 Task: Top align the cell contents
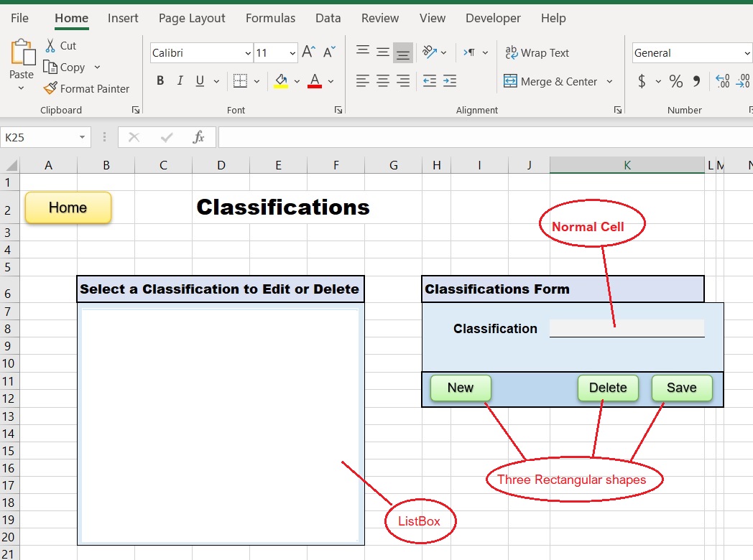tap(363, 52)
